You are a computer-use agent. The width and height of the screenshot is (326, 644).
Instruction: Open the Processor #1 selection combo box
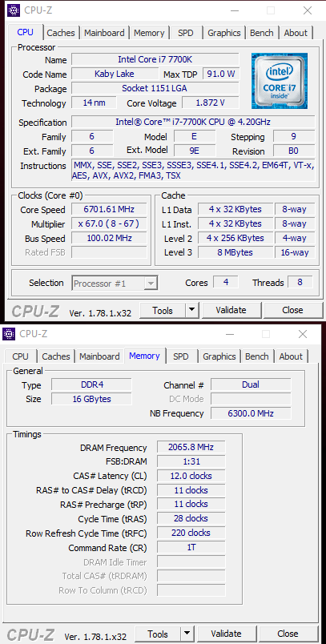pos(115,284)
